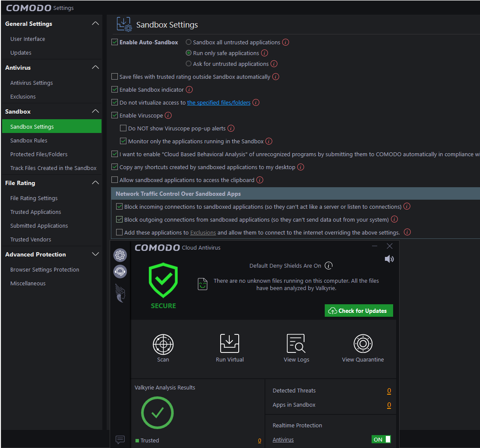This screenshot has width=480, height=448.
Task: Open the specified files/folders link
Action: click(x=218, y=102)
